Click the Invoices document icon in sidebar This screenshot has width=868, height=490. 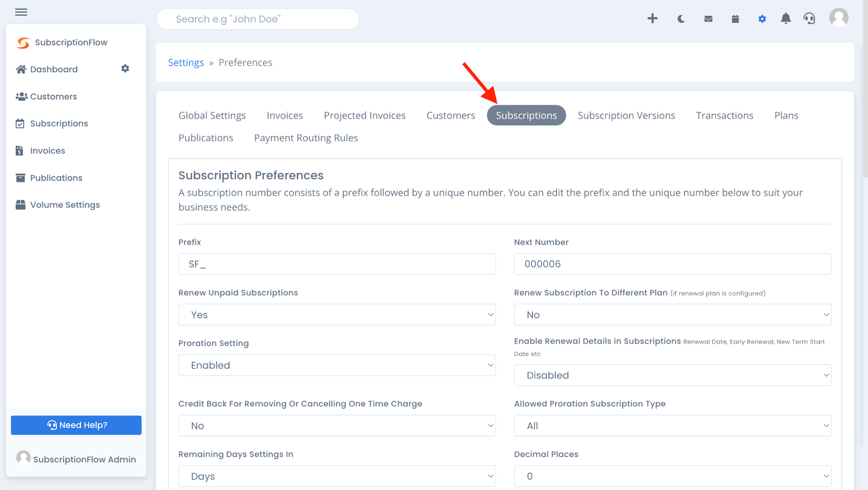pyautogui.click(x=20, y=150)
